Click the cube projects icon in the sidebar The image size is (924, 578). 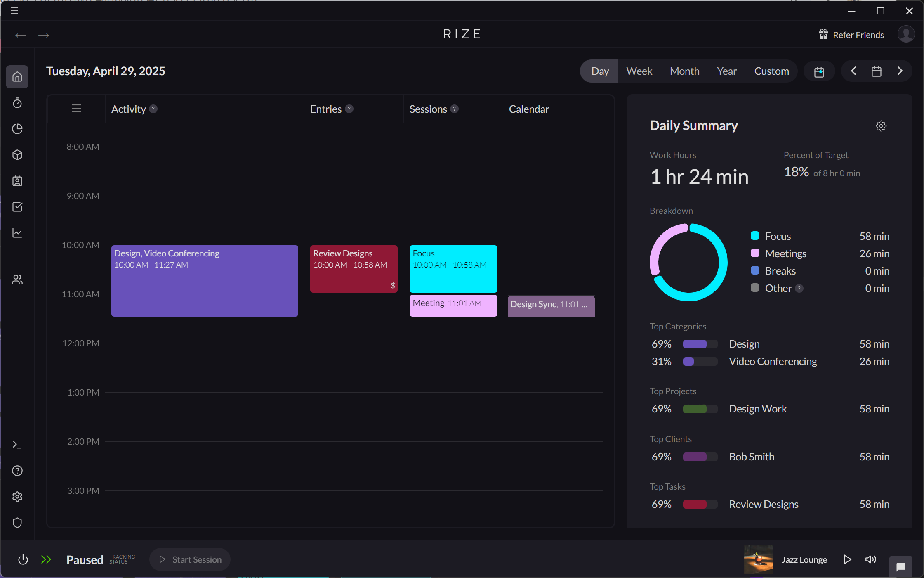[x=17, y=155]
